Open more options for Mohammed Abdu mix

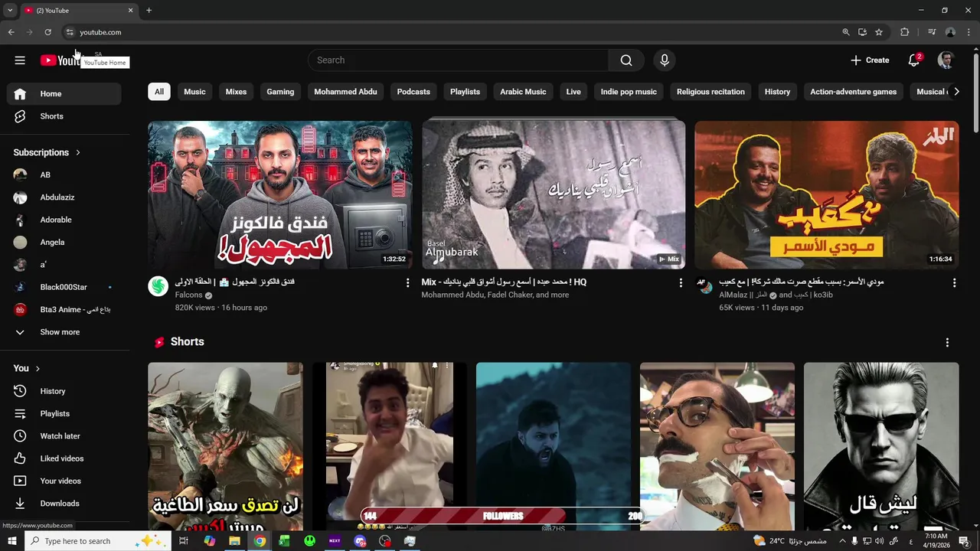click(681, 283)
